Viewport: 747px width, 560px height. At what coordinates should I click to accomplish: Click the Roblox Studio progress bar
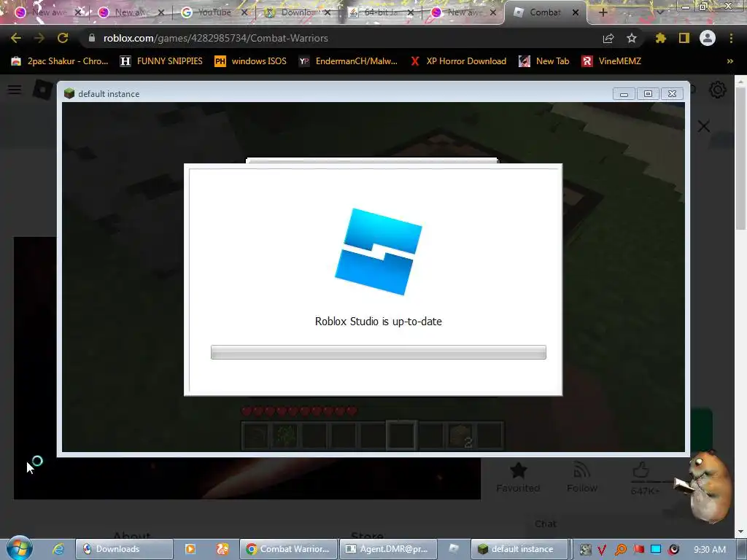pyautogui.click(x=379, y=352)
